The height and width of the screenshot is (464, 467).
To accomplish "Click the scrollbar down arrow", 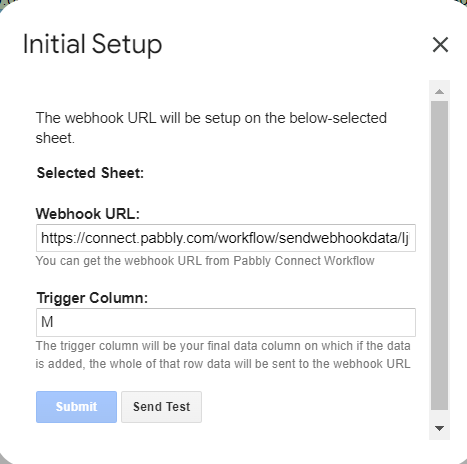I will [x=439, y=428].
